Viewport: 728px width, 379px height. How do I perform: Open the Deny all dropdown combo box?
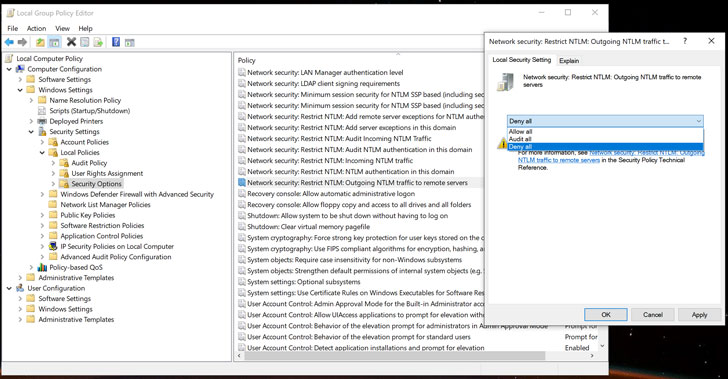coord(605,121)
